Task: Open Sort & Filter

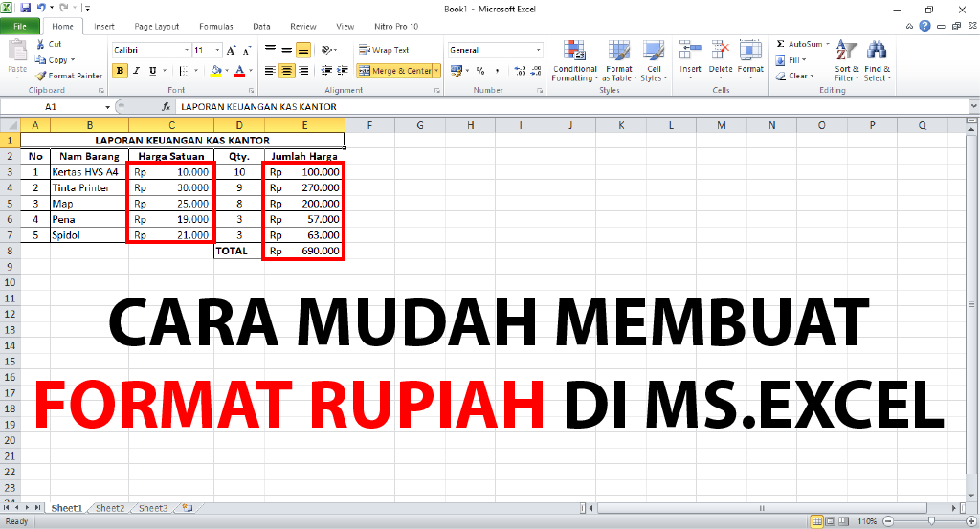Action: [x=847, y=60]
